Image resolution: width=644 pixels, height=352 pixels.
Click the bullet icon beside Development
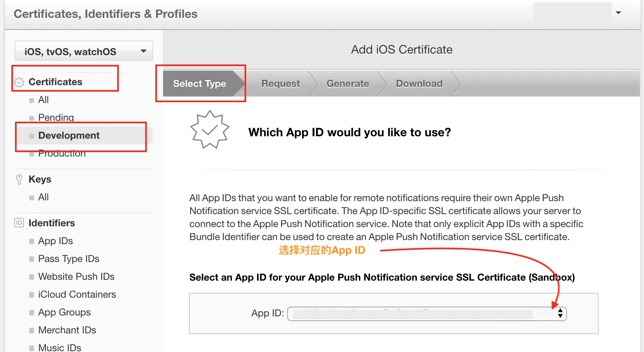tap(32, 136)
